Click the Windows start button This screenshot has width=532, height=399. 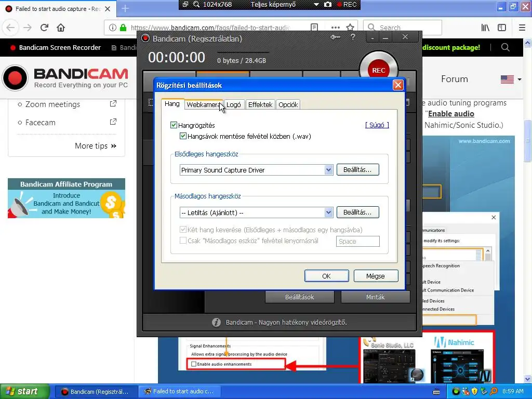coord(25,391)
